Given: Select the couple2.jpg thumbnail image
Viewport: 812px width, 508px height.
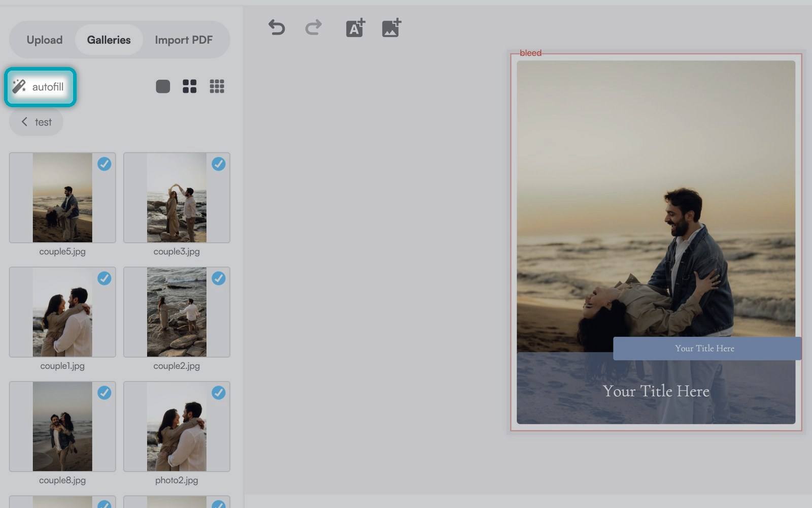Looking at the screenshot, I should [x=177, y=312].
